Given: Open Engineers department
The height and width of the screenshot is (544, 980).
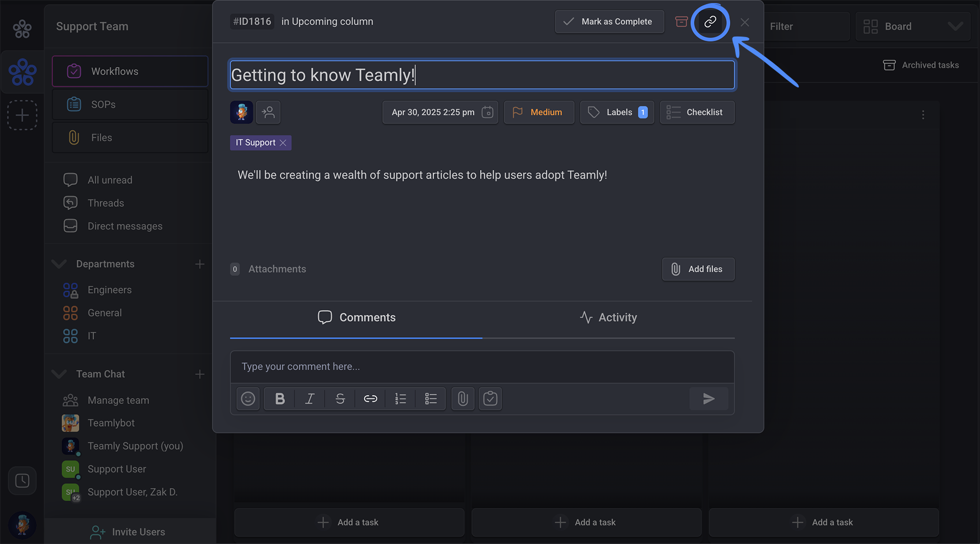Looking at the screenshot, I should point(98,290).
